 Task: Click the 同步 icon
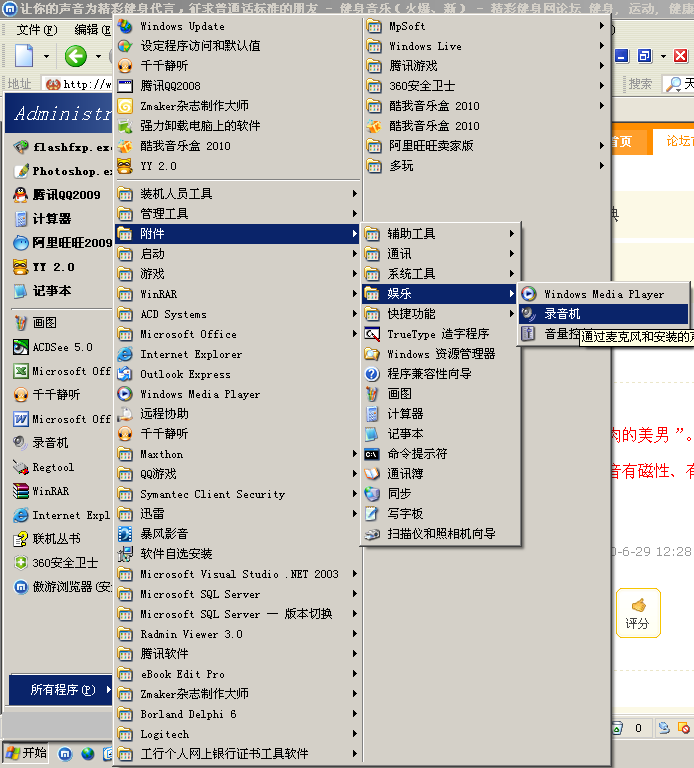pyautogui.click(x=372, y=494)
